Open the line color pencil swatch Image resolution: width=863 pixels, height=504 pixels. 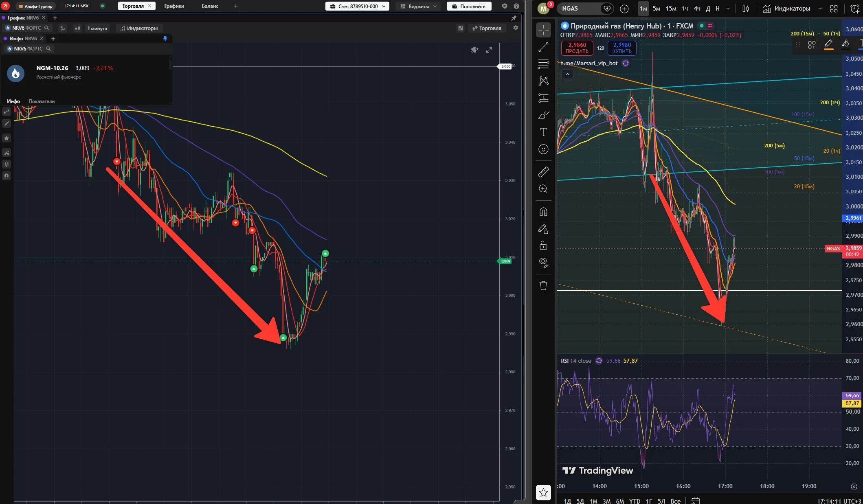828,44
